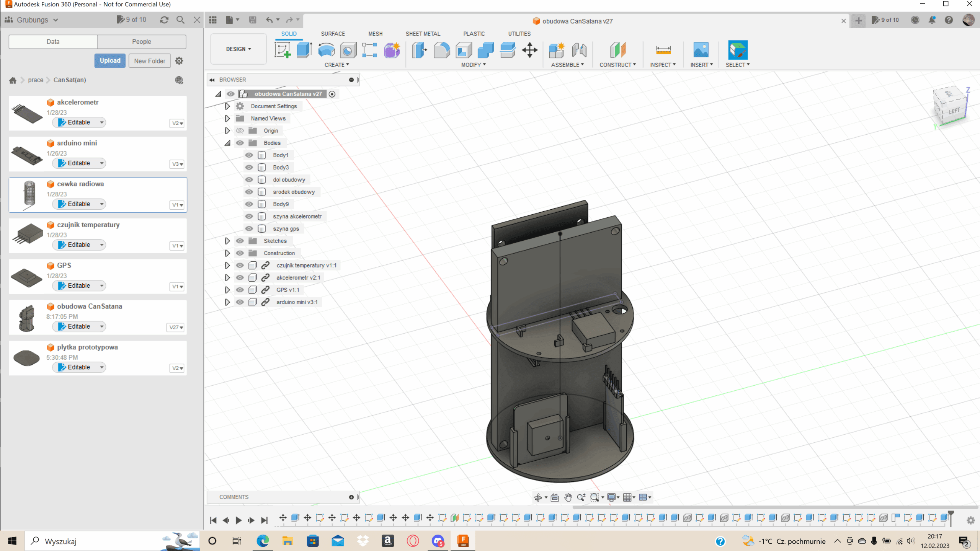The width and height of the screenshot is (980, 551).
Task: Expand the Sketches folder in browser
Action: click(x=227, y=241)
